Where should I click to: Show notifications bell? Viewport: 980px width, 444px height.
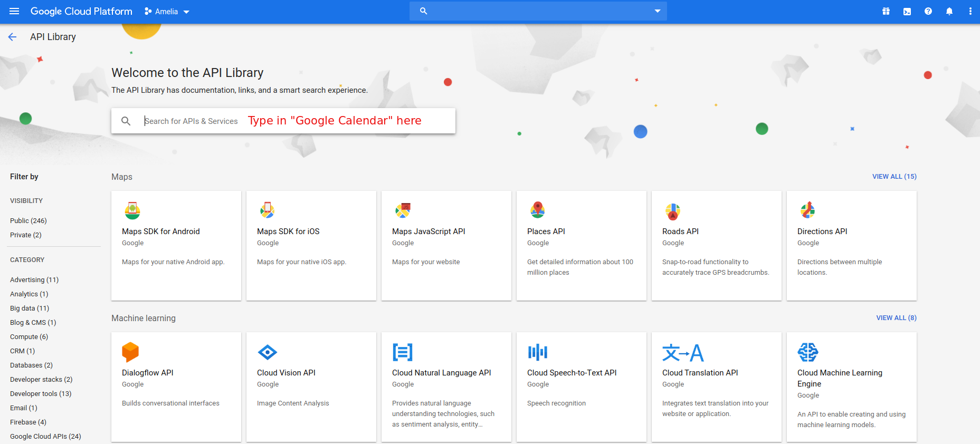(949, 11)
